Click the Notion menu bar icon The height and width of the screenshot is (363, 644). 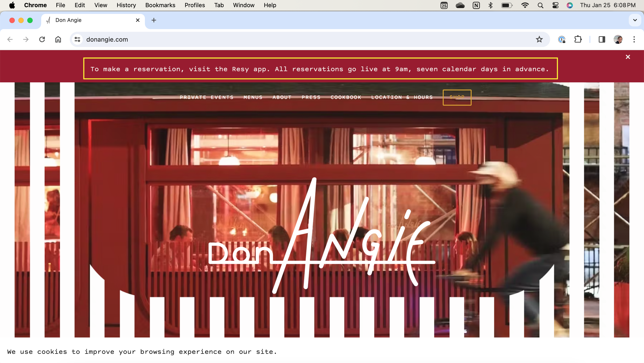tap(476, 5)
